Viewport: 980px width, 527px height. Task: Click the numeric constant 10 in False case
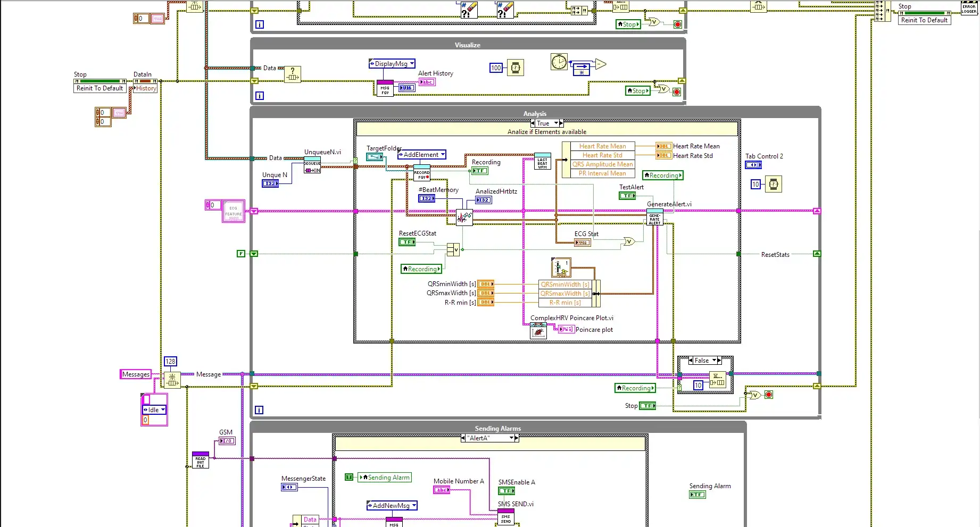click(x=698, y=385)
